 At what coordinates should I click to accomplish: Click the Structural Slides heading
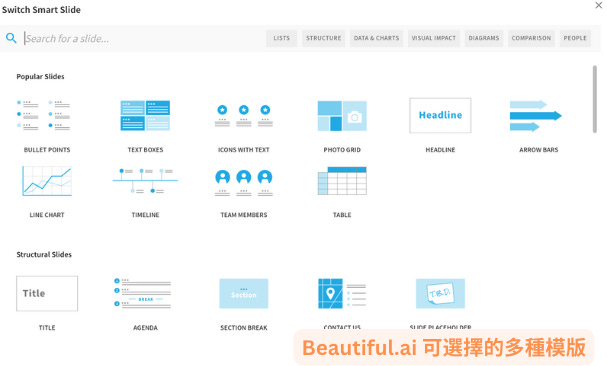pyautogui.click(x=44, y=254)
